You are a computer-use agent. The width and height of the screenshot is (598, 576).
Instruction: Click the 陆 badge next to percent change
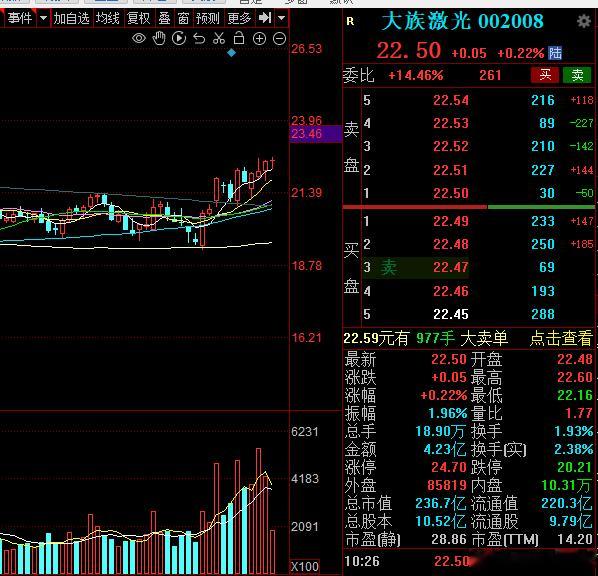[x=555, y=53]
